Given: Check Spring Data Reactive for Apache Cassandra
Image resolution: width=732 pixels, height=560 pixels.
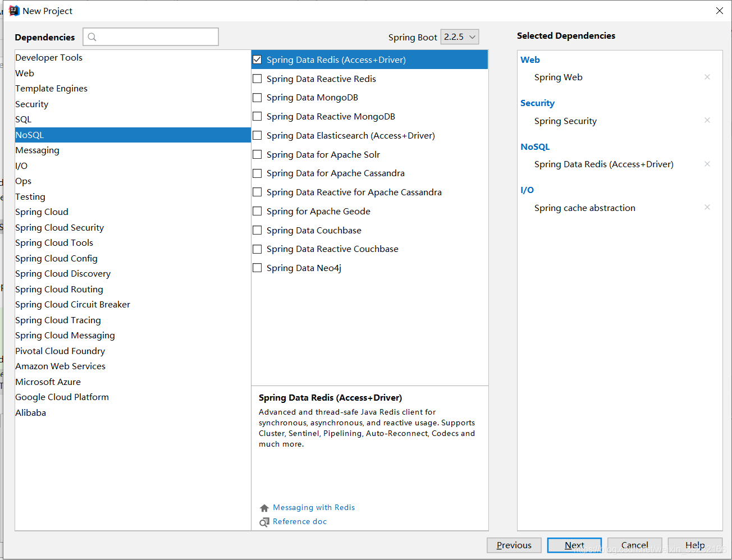Looking at the screenshot, I should click(257, 192).
